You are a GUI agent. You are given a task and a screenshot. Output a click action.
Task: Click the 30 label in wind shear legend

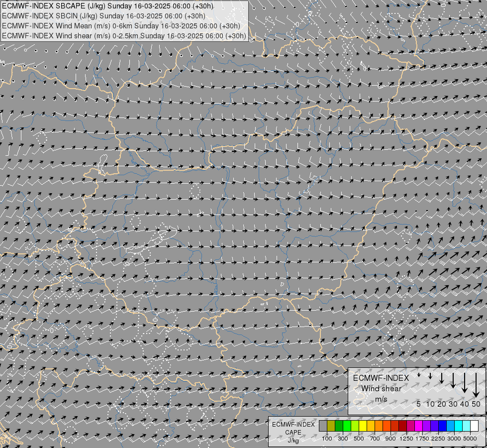coord(453,404)
